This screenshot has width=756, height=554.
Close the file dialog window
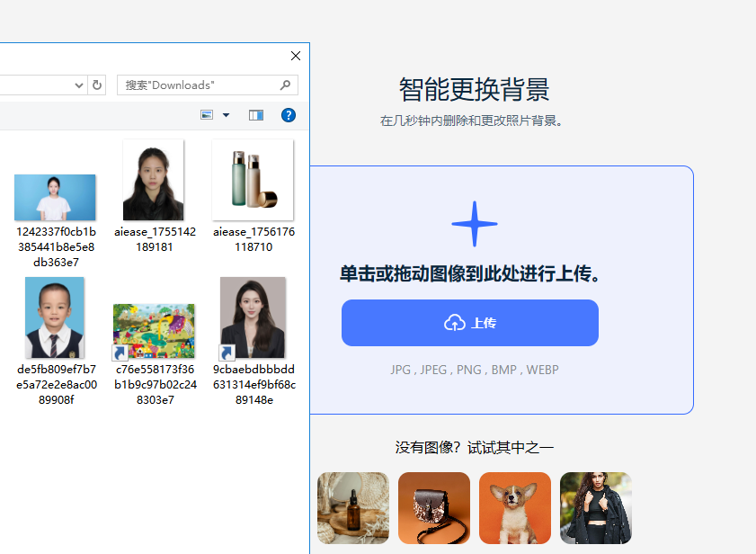pyautogui.click(x=296, y=56)
